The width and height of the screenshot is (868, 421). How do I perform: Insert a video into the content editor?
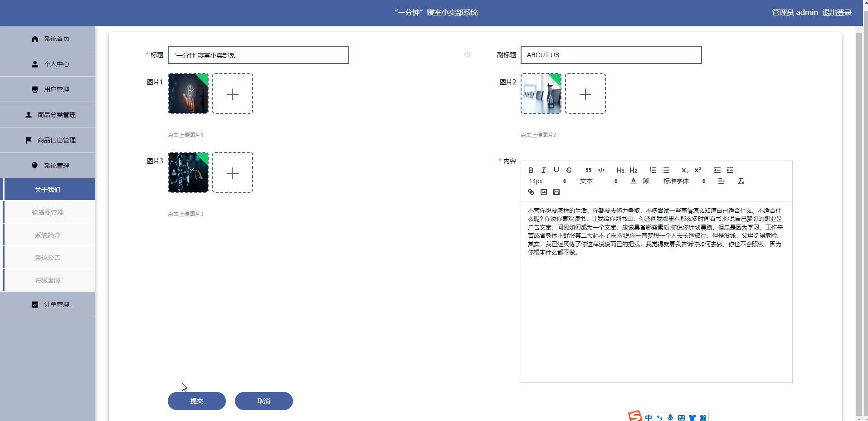tap(556, 192)
